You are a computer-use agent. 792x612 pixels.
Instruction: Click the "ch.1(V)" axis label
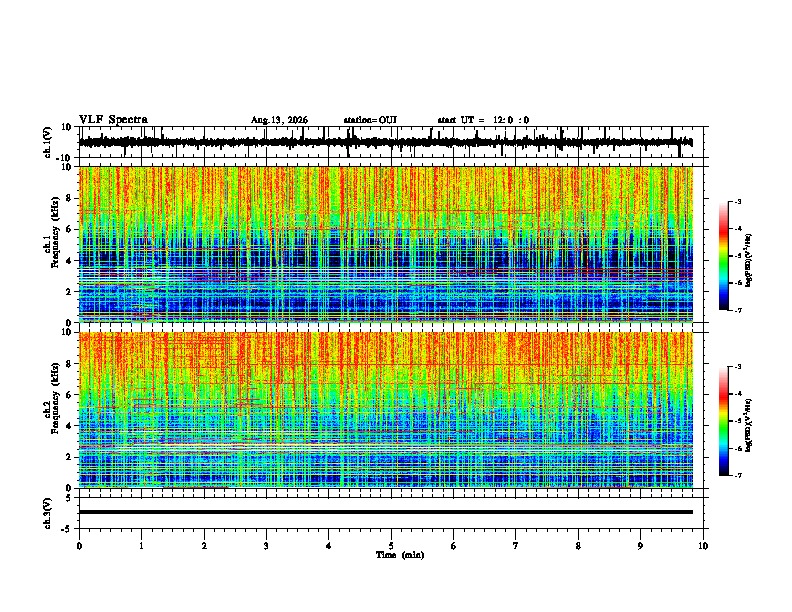(x=48, y=142)
